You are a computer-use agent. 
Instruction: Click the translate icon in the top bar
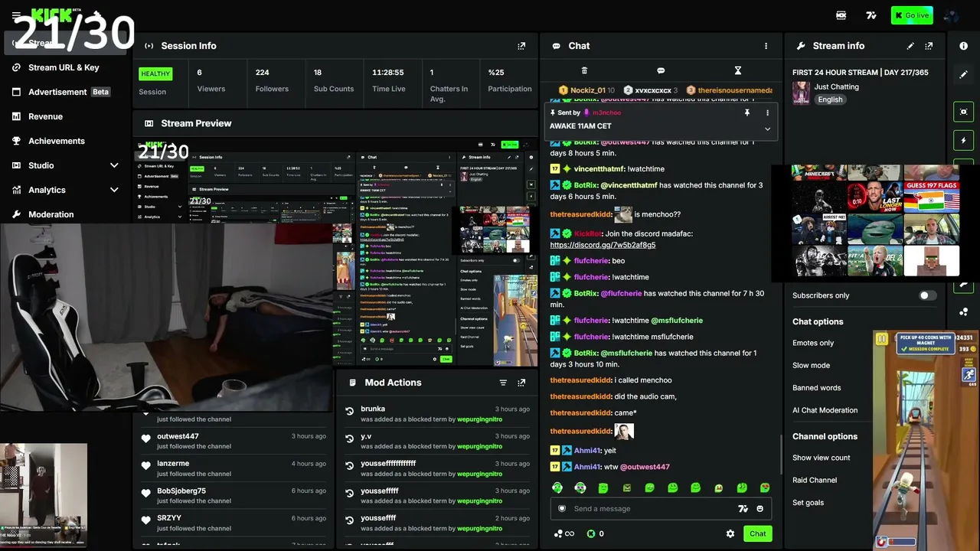tap(871, 15)
